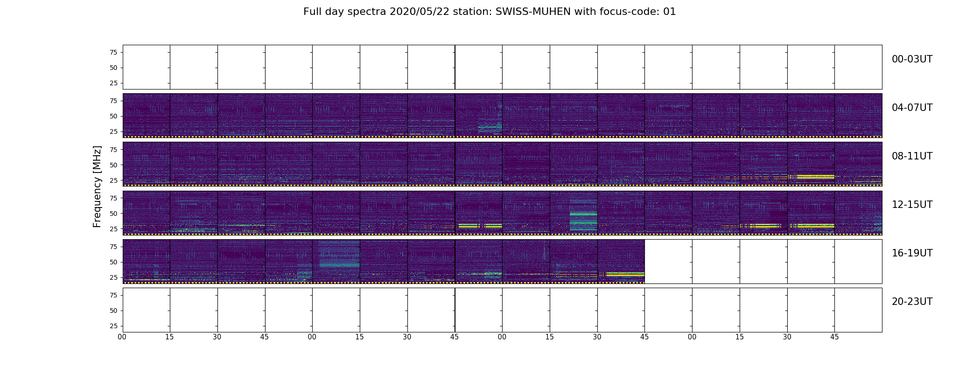Select the 12-15UT row label
The image size is (980, 373).
(x=912, y=205)
